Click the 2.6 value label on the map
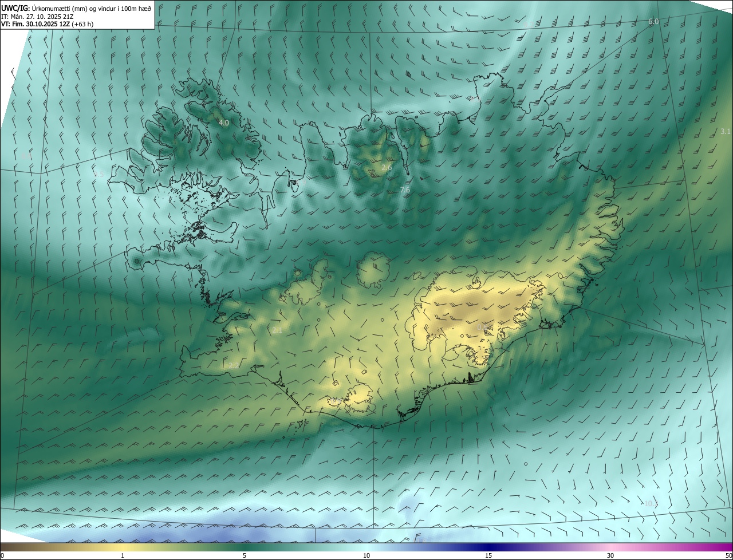This screenshot has height=560, width=733. pyautogui.click(x=387, y=167)
